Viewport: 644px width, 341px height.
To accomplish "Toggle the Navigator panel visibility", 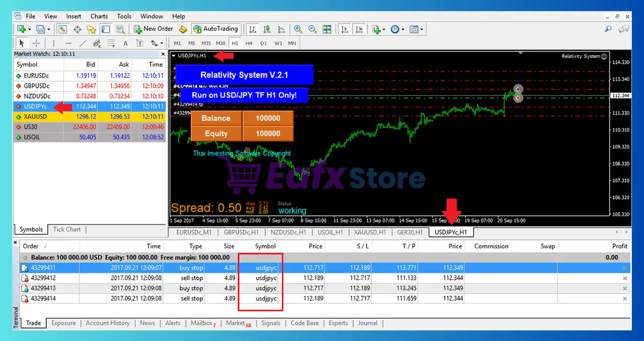I will pos(91,29).
